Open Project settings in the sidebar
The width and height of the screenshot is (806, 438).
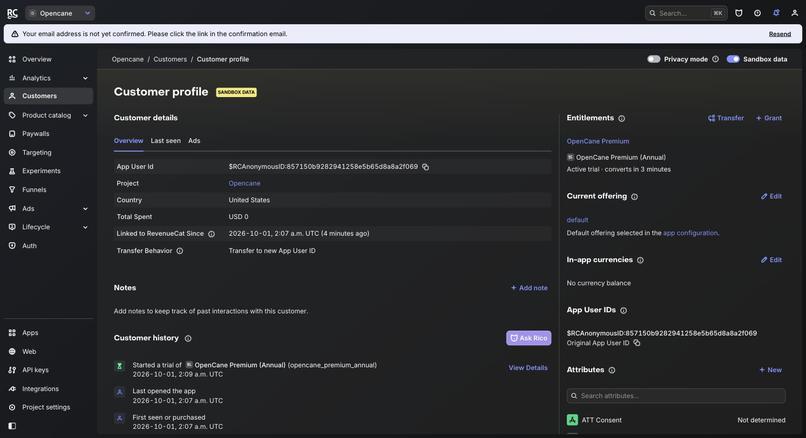click(48, 407)
